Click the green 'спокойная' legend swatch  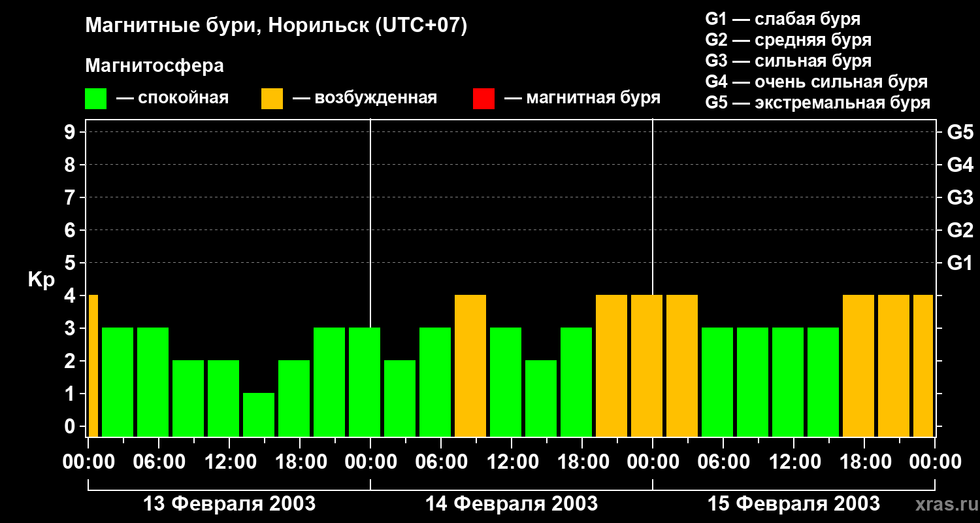point(95,99)
